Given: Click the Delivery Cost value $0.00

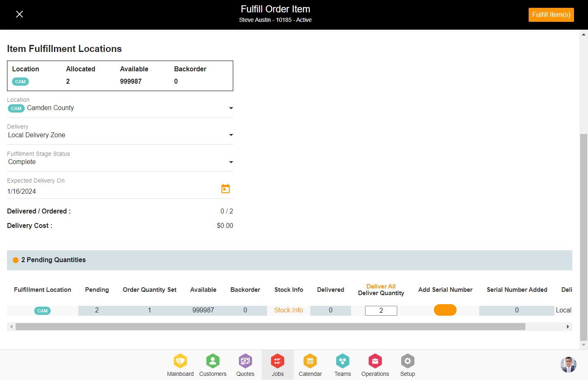Looking at the screenshot, I should click(225, 225).
